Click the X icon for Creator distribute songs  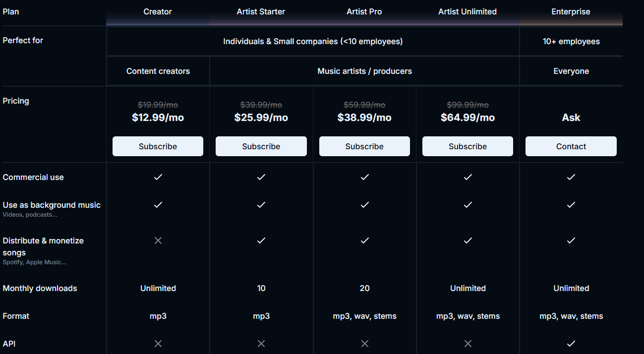click(158, 240)
